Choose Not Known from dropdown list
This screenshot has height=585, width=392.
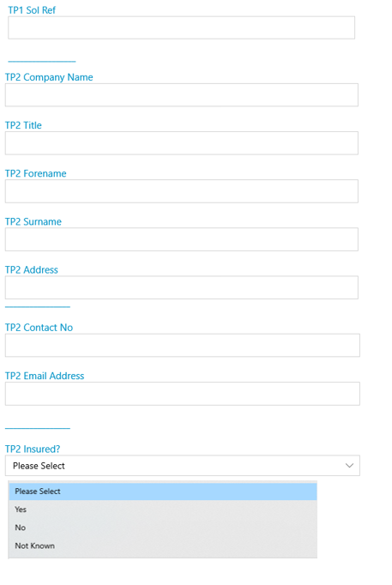click(163, 546)
